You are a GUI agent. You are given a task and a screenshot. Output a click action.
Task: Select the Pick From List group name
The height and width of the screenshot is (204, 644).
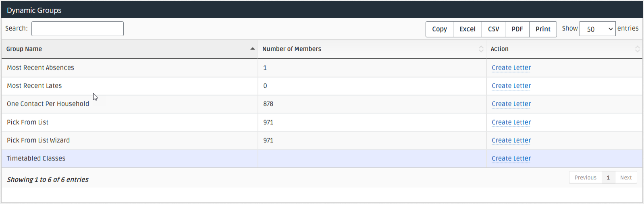click(27, 122)
